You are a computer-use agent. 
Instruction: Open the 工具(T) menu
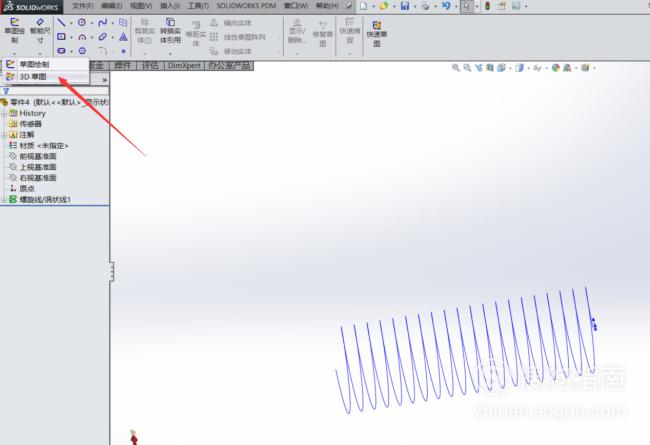(x=198, y=6)
